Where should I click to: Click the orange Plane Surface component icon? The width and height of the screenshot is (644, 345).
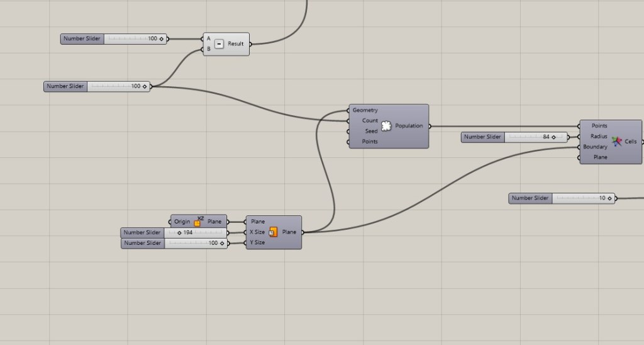click(273, 232)
